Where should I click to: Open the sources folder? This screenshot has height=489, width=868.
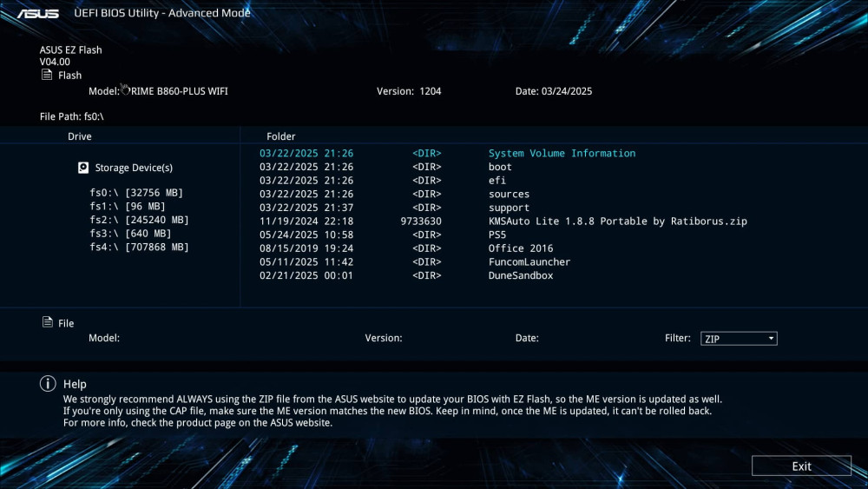[x=509, y=194]
